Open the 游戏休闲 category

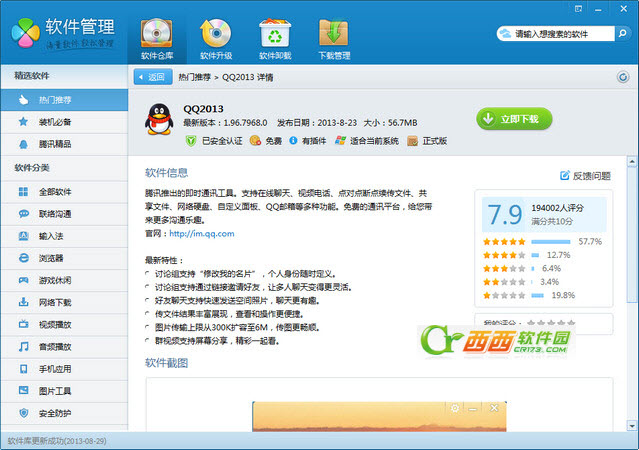click(x=64, y=280)
